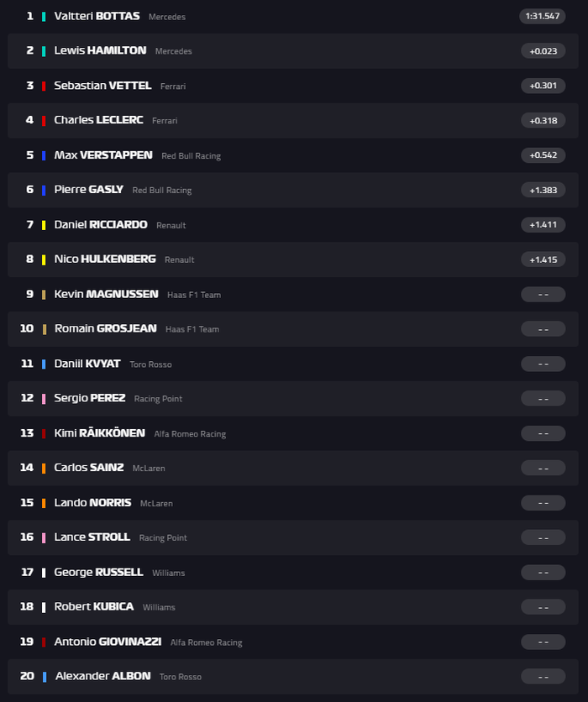Click the empty time badge for Grosjean
Viewport: 588px width, 702px height.
point(544,328)
